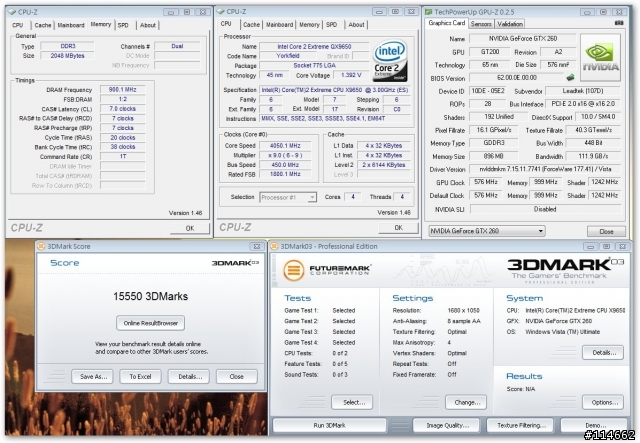
Task: Click the Close button in GPU-Z
Action: (606, 232)
